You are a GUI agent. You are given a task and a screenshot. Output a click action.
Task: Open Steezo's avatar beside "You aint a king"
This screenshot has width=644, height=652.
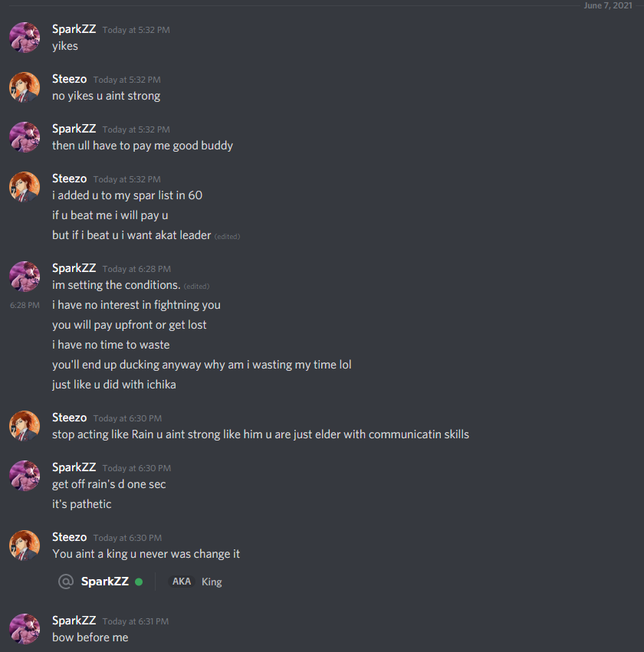(25, 546)
